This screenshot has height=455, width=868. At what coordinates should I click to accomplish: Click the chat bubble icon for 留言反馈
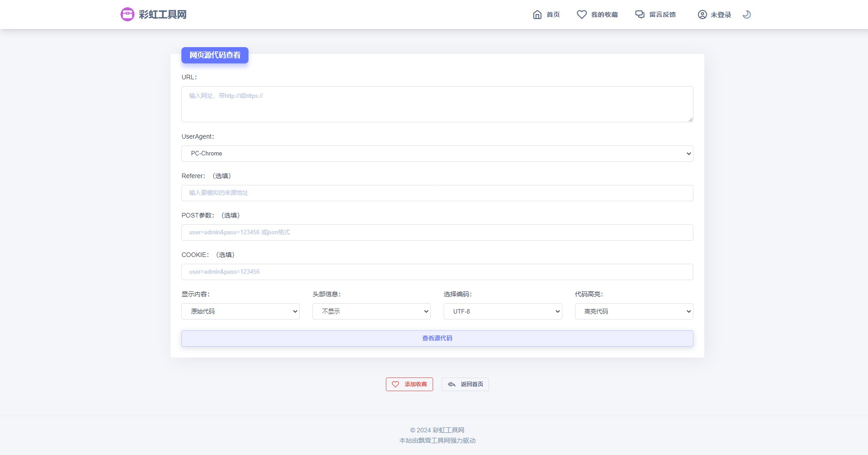(639, 15)
